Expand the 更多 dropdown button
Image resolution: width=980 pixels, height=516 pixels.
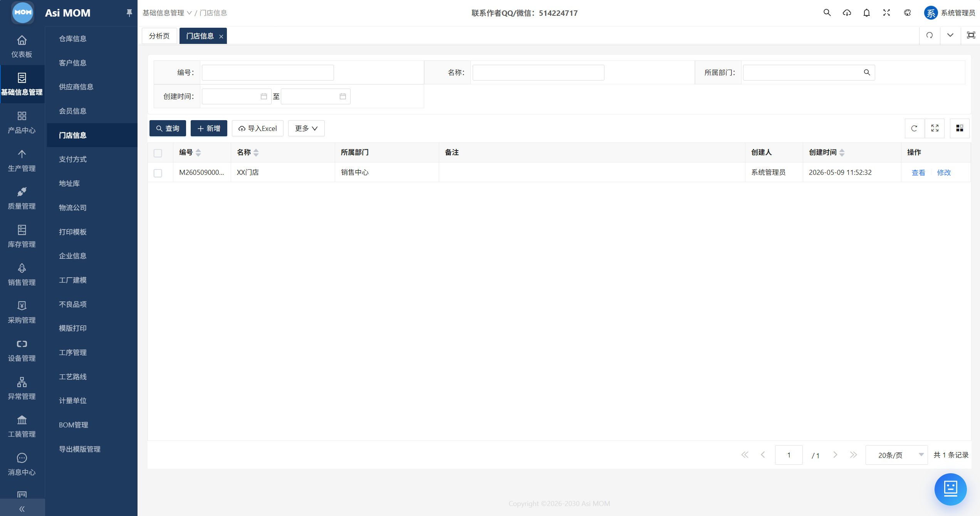click(306, 128)
